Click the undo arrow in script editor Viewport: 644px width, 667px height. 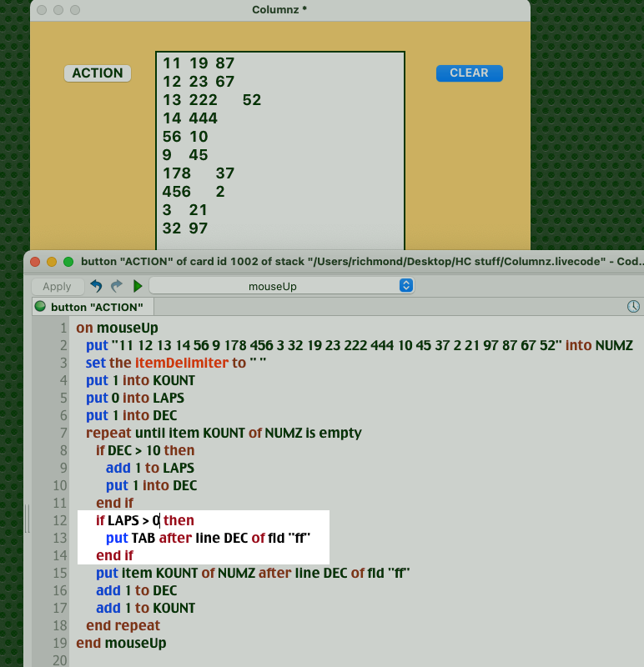pyautogui.click(x=96, y=286)
